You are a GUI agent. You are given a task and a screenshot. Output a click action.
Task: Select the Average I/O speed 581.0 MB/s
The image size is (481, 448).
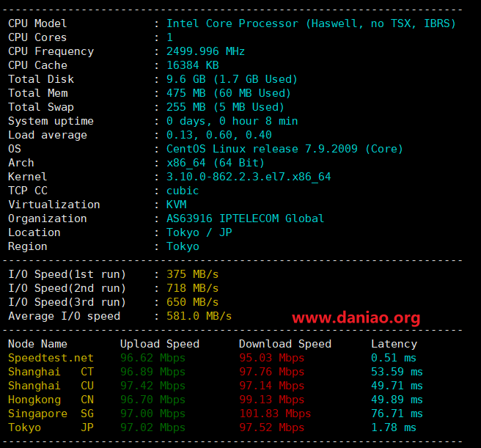(x=199, y=316)
